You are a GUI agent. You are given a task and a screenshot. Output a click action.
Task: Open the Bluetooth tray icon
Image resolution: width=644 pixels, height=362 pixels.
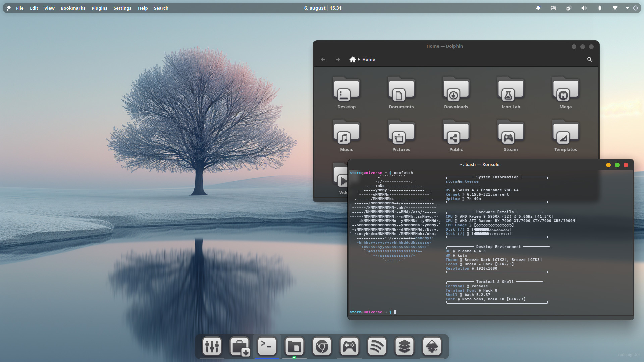coord(599,8)
